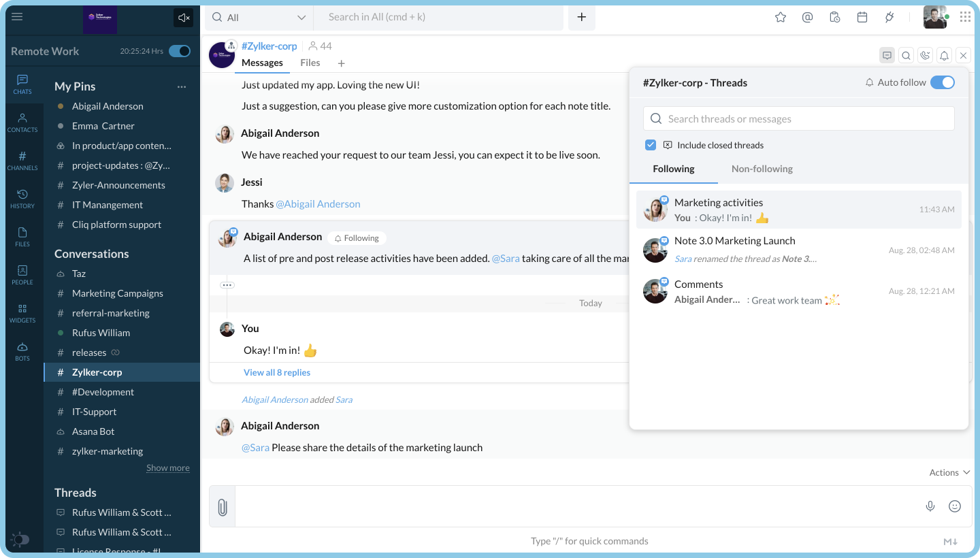Open the Files tab
Screen dimensions: 980x558
coord(310,63)
